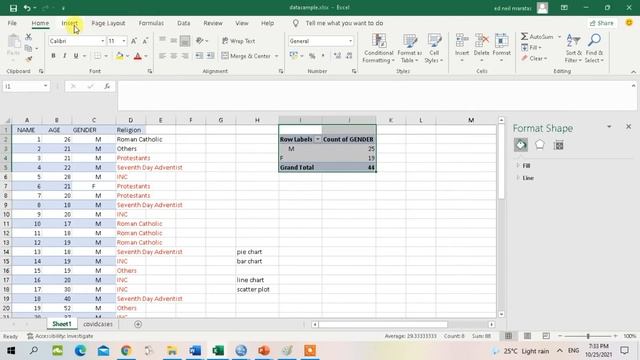
Task: Click the New Sheet plus button
Action: tap(138, 324)
